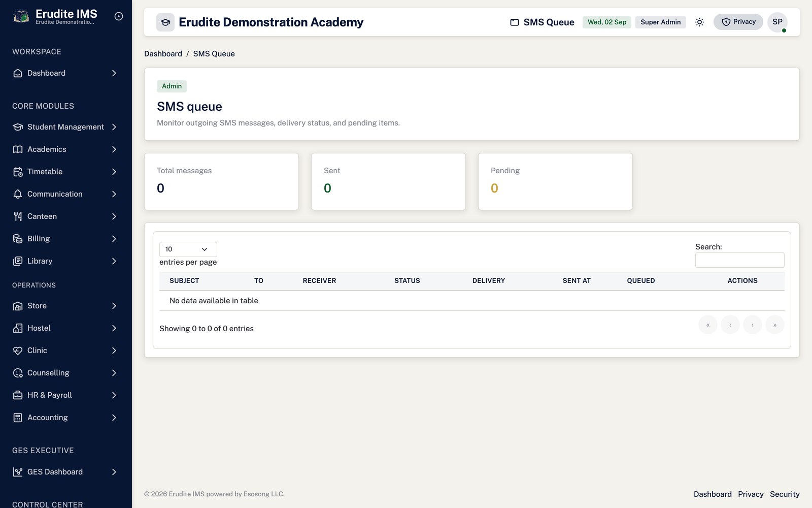Image resolution: width=812 pixels, height=508 pixels.
Task: Click the Library icon in sidebar
Action: click(18, 261)
